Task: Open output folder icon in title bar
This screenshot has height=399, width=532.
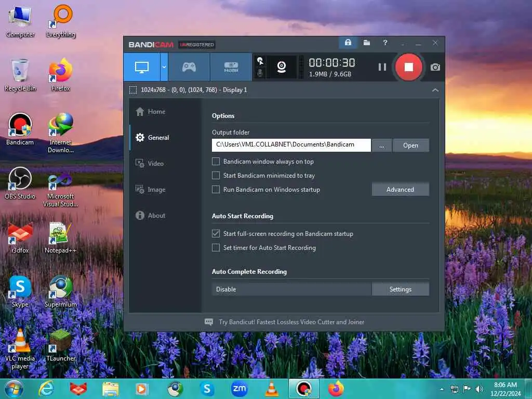Action: tap(366, 43)
